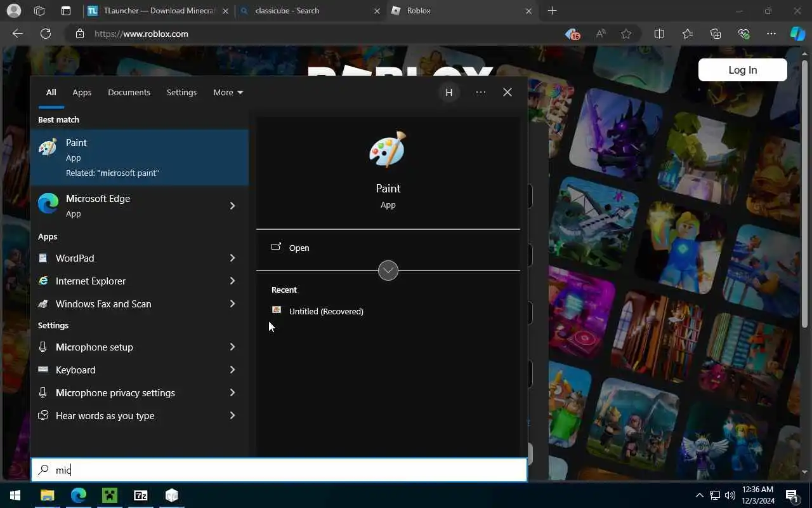Click the Windows Start button

(x=15, y=495)
